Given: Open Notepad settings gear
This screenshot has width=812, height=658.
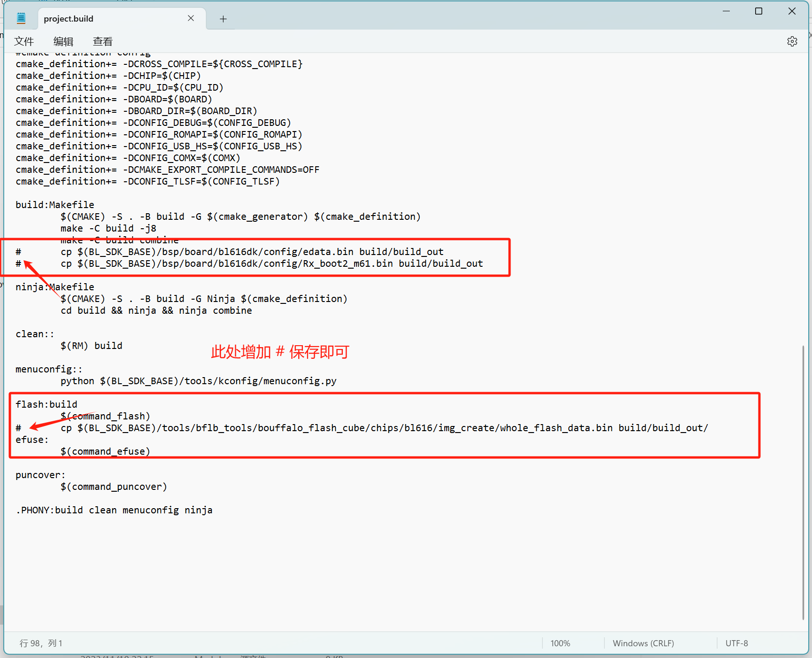Looking at the screenshot, I should [x=792, y=41].
